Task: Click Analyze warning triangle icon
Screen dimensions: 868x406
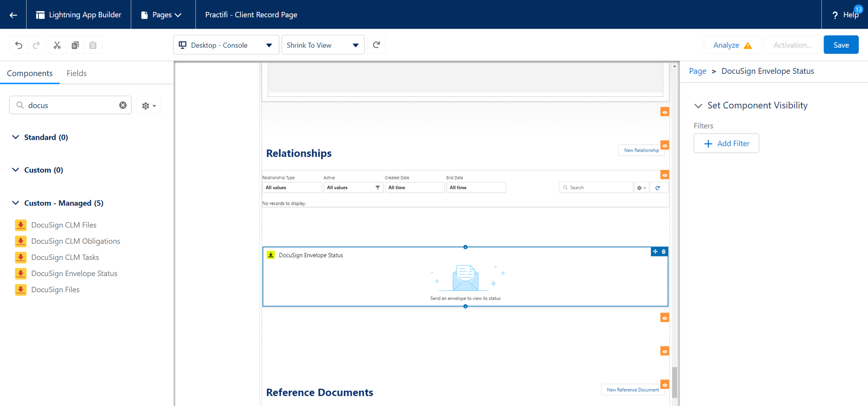Action: [748, 45]
